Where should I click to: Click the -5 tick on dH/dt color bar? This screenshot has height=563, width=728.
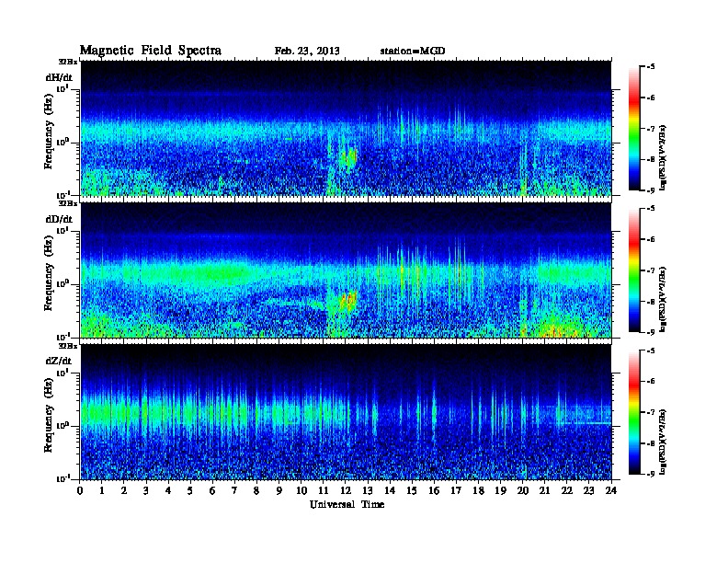[651, 67]
